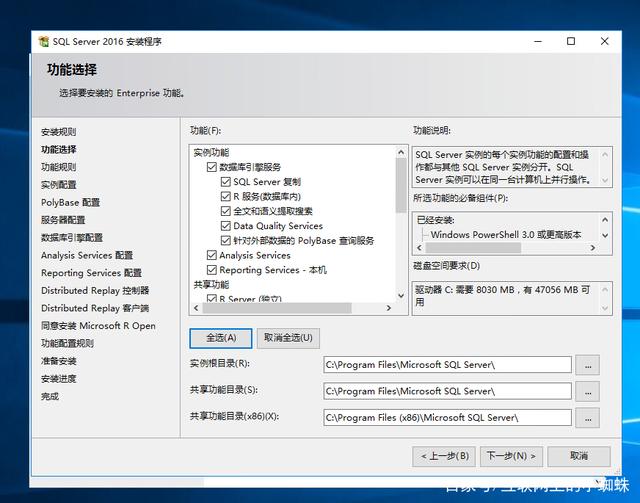Viewport: 640px width, 503px height.
Task: Select 安装进度 step in sidebar
Action: (x=59, y=378)
